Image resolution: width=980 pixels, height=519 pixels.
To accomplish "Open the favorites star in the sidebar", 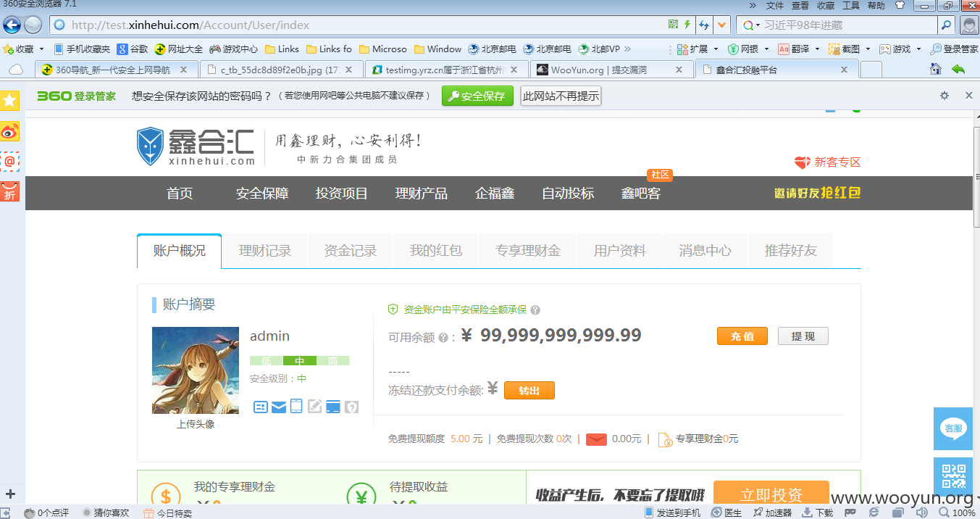I will (9, 101).
